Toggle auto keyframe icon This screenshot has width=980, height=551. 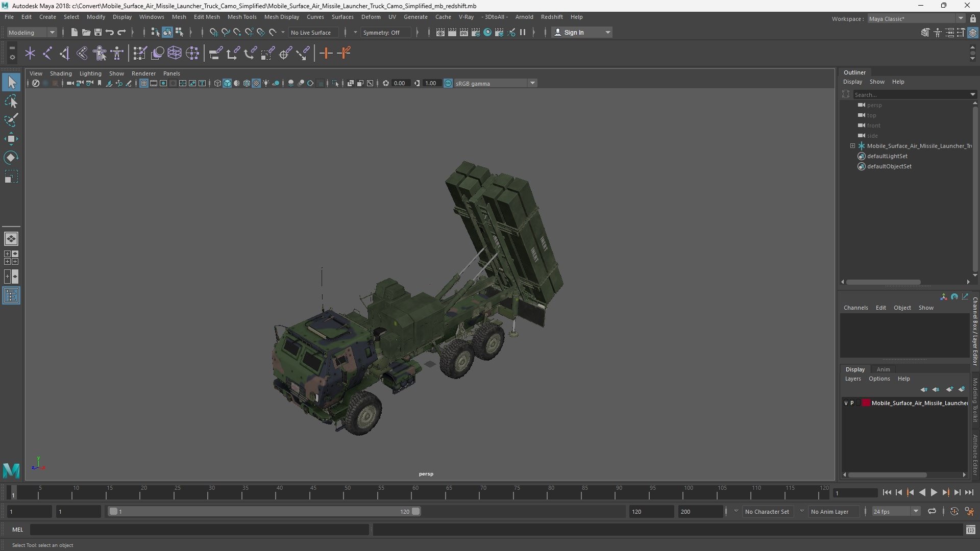coord(954,511)
